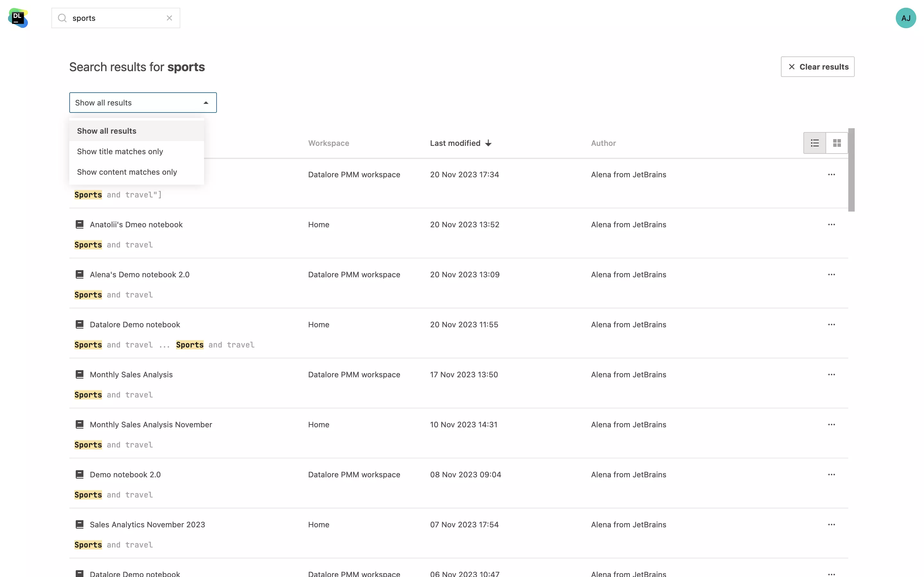
Task: Click the Clear results button top-right
Action: tap(817, 66)
